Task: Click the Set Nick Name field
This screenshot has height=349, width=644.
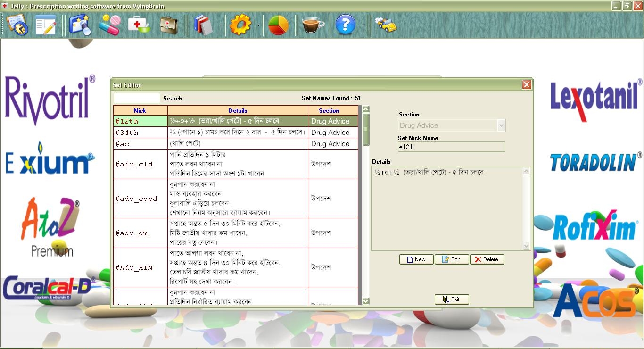Action: tap(452, 147)
